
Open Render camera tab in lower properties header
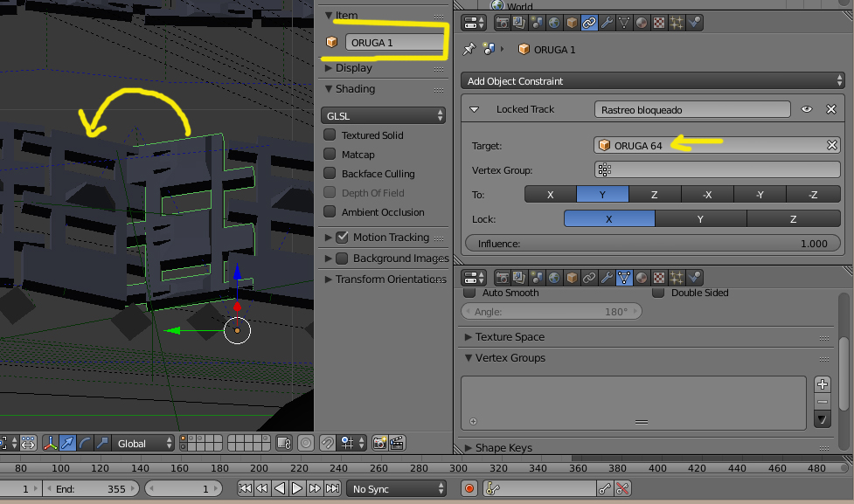click(x=502, y=278)
